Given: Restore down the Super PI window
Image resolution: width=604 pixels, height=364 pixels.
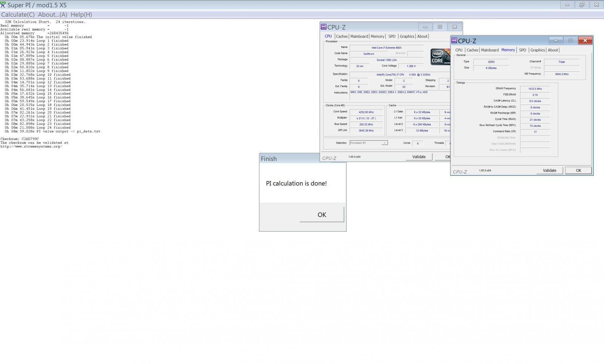Looking at the screenshot, I should click(582, 5).
